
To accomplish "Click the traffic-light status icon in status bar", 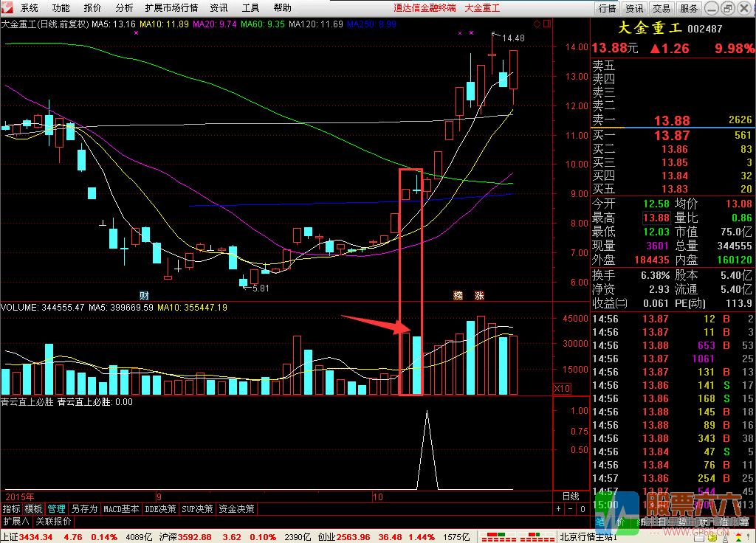I will point(739,537).
